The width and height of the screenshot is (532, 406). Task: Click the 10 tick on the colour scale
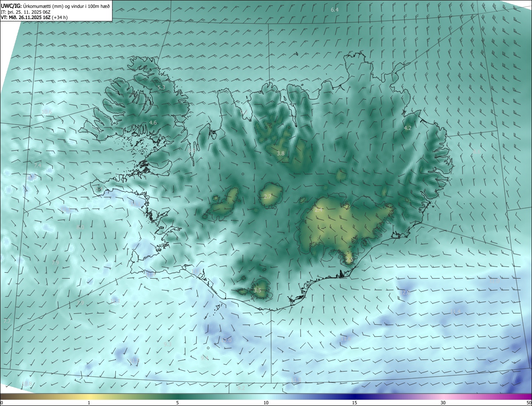tap(266, 403)
